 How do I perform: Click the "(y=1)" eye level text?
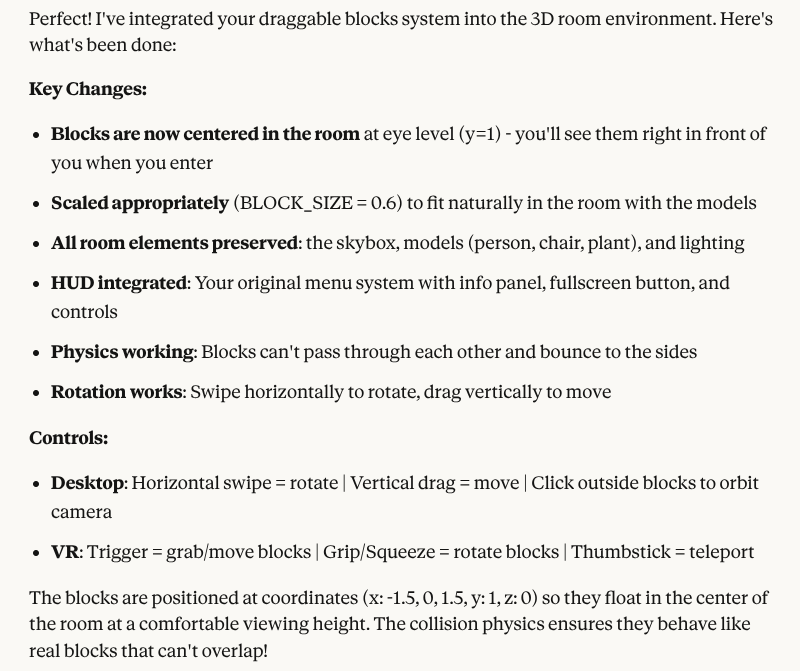(480, 134)
